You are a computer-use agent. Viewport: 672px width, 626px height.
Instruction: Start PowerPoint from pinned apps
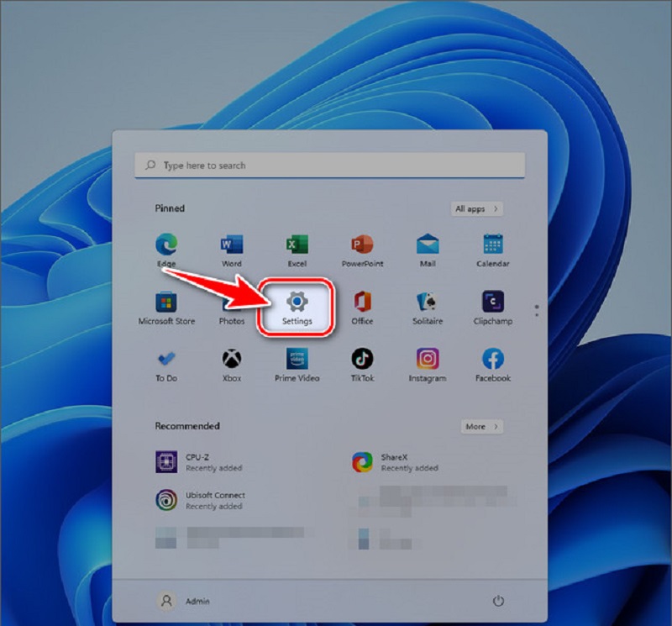362,250
